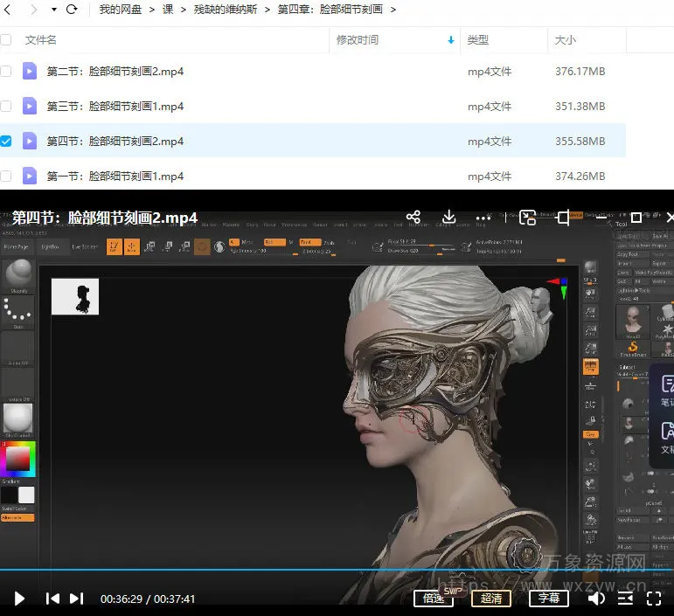
Task: Open the 超清 video quality selector
Action: point(491,599)
